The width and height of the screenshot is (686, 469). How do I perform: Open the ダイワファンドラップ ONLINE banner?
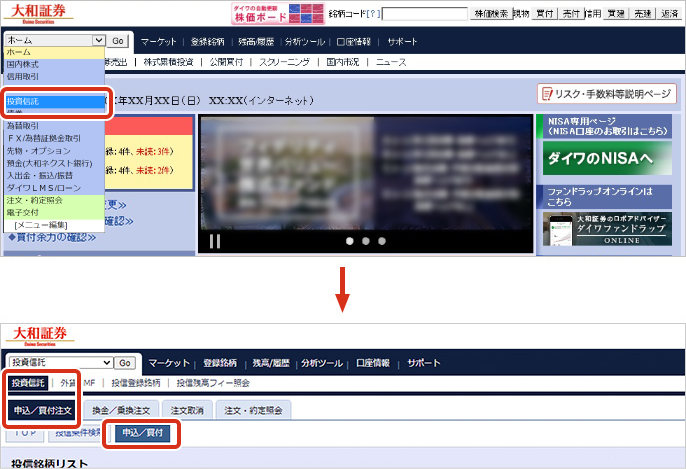(x=607, y=229)
